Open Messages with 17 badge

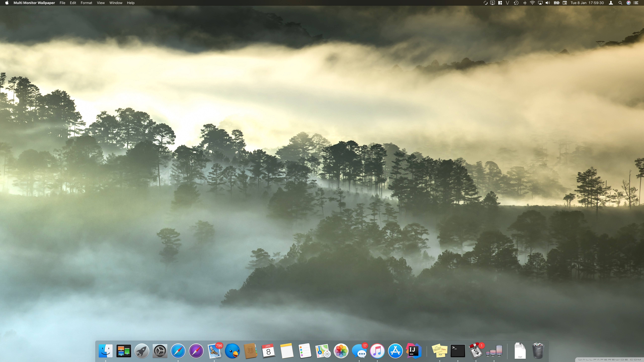(x=359, y=351)
